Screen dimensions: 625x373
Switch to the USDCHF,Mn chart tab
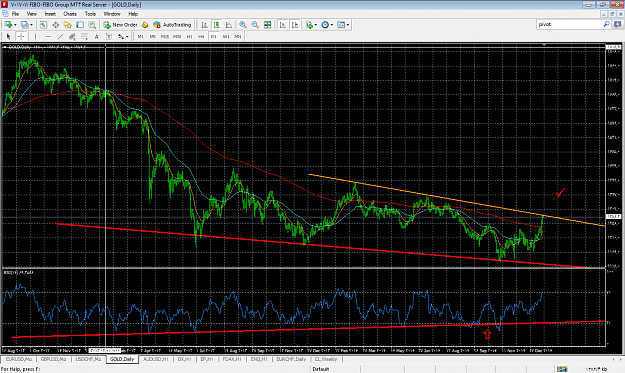tap(88, 359)
